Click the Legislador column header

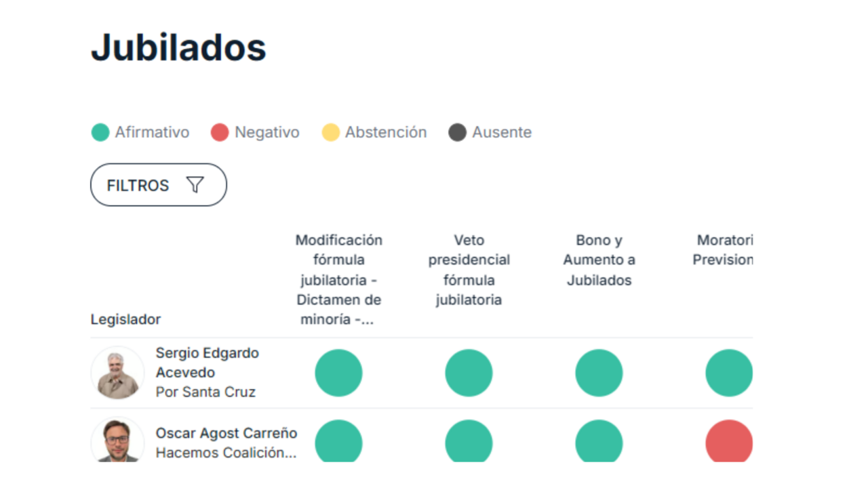click(125, 319)
